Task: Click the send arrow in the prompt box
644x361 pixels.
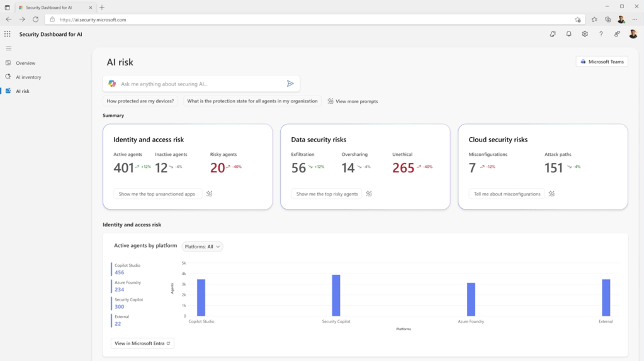Action: point(290,84)
